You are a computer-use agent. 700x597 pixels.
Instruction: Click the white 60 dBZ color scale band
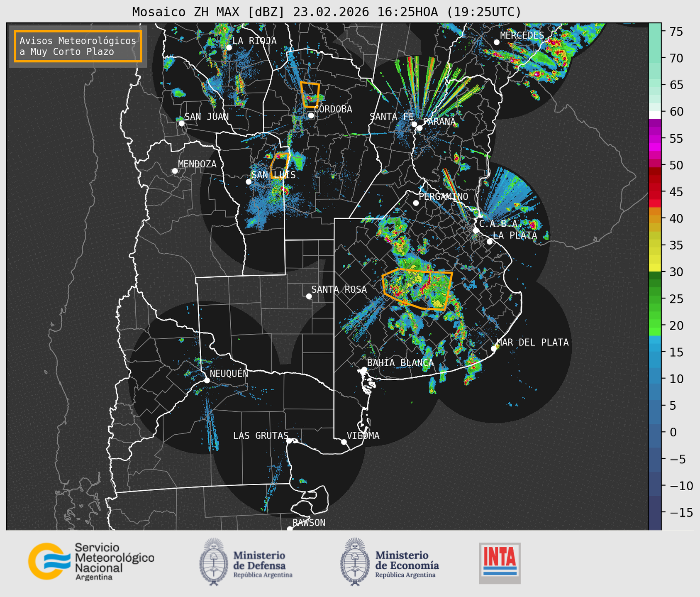pos(655,115)
